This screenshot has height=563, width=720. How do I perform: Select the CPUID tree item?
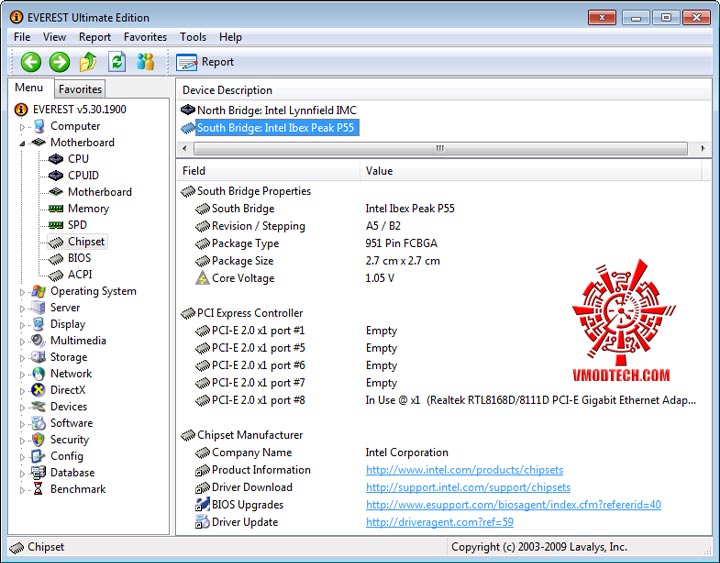83,175
